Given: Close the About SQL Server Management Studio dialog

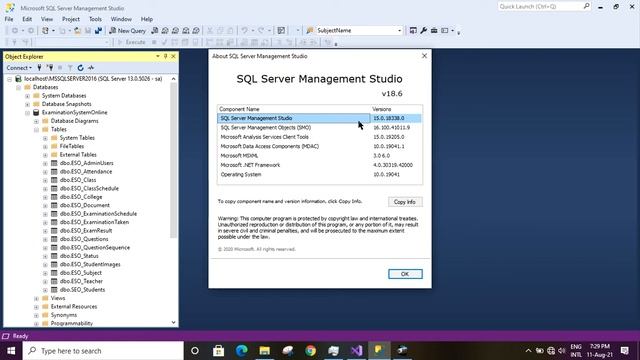Looking at the screenshot, I should coord(424,56).
